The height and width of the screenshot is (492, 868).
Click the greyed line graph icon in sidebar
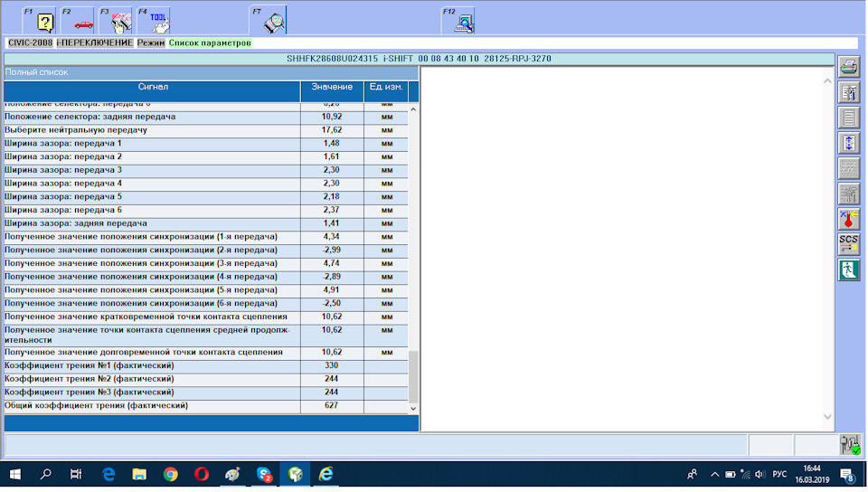[849, 168]
